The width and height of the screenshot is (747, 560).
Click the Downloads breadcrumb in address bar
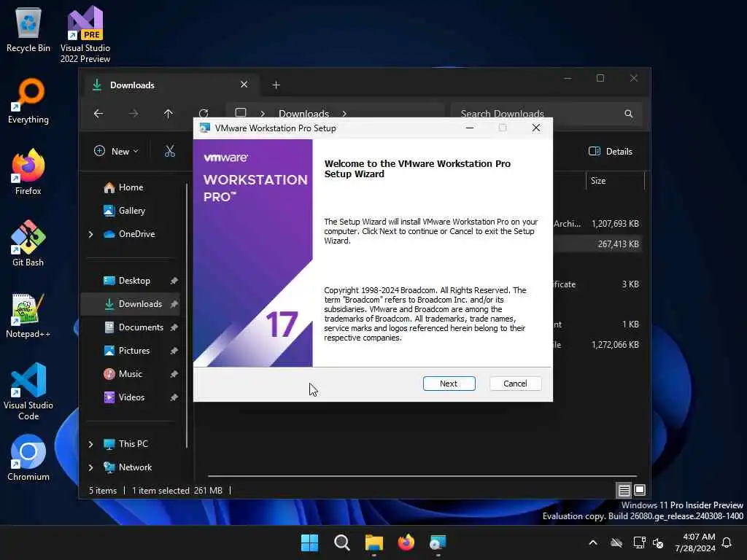tap(303, 114)
